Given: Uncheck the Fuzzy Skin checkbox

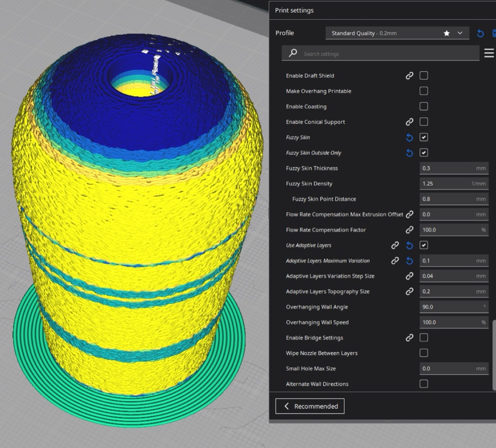Looking at the screenshot, I should (x=424, y=137).
